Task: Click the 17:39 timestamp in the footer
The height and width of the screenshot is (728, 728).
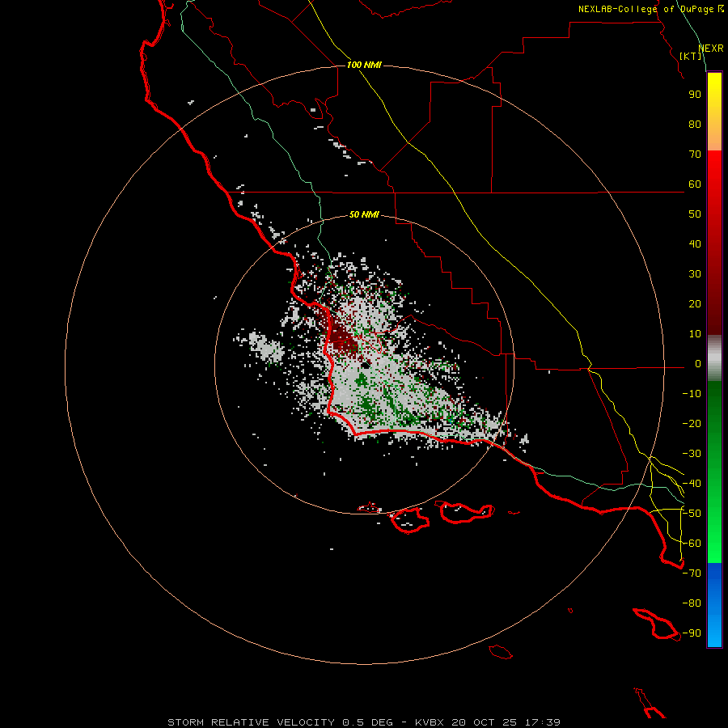Action: click(x=543, y=722)
